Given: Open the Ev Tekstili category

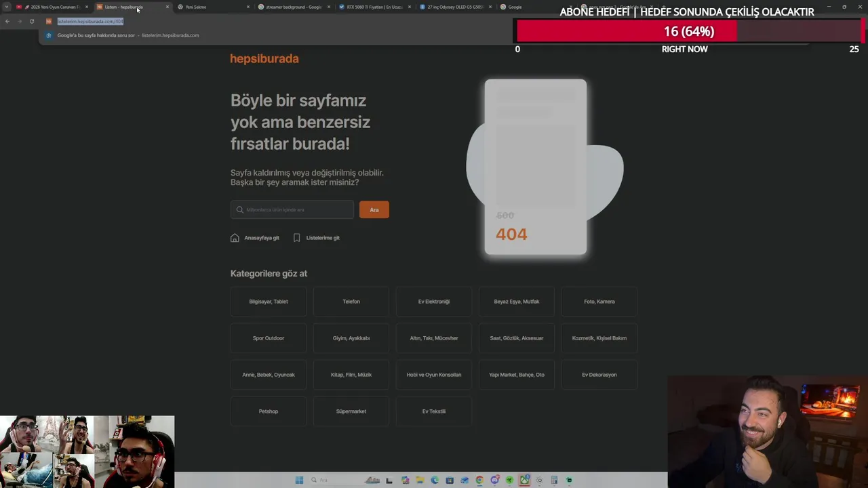Looking at the screenshot, I should click(x=434, y=411).
